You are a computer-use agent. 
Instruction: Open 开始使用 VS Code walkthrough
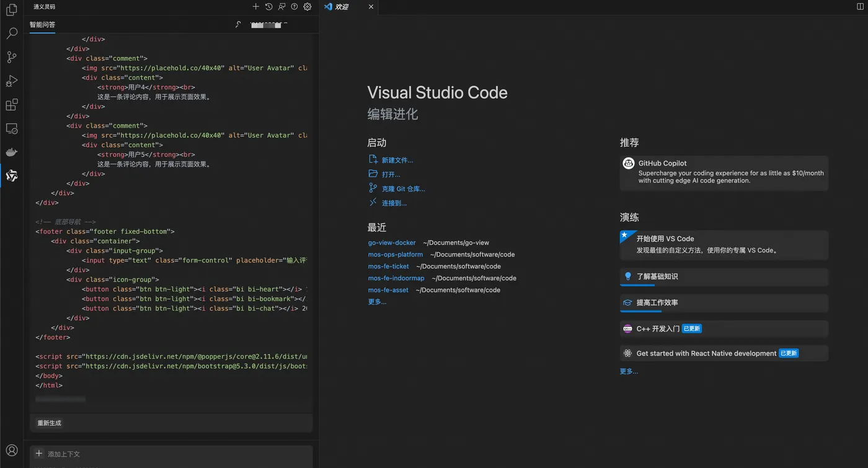coord(724,245)
